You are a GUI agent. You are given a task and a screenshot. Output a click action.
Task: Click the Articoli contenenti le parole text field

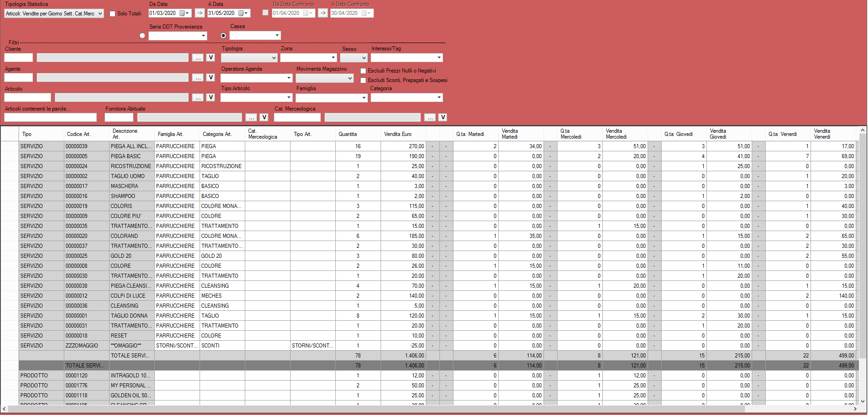pyautogui.click(x=50, y=117)
